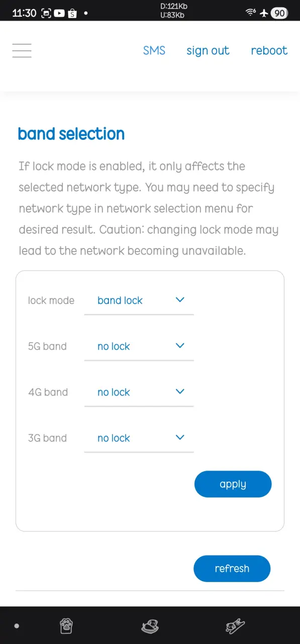This screenshot has width=300, height=644.
Task: Expand the lock mode dropdown arrow
Action: (180, 300)
